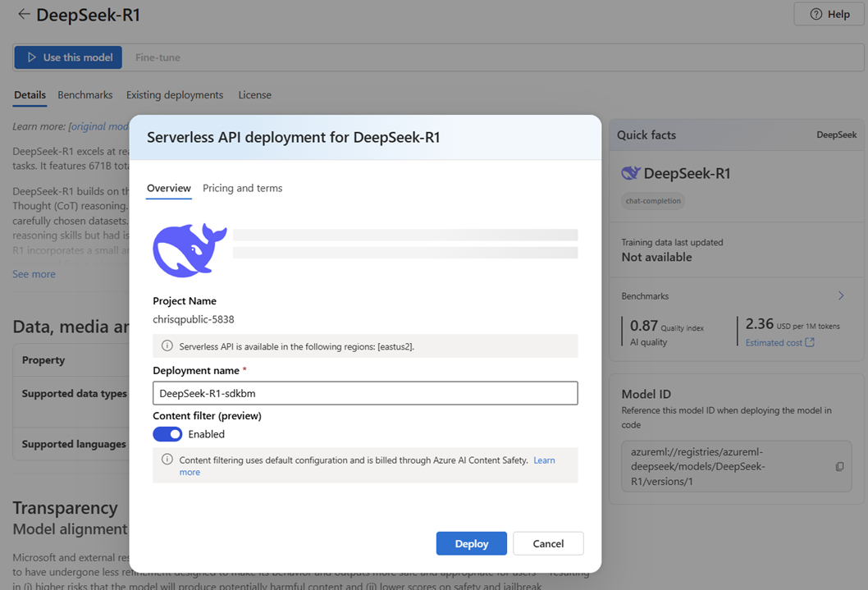Expand description with See more link
Image resolution: width=868 pixels, height=590 pixels.
(34, 274)
